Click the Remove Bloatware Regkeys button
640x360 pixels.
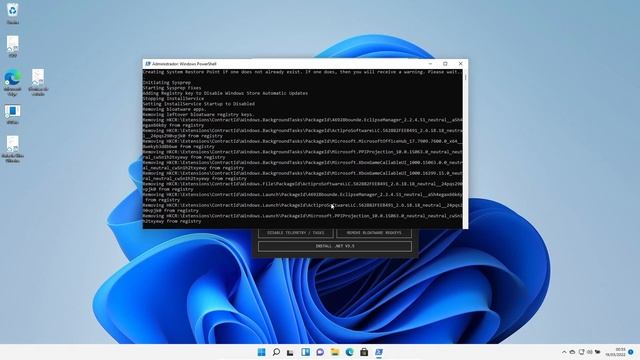tap(374, 233)
